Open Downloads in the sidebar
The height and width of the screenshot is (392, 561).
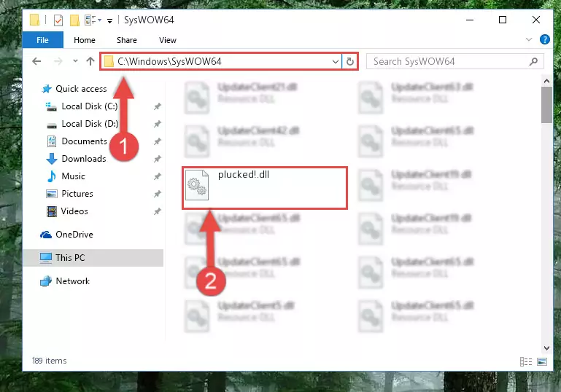[76, 159]
